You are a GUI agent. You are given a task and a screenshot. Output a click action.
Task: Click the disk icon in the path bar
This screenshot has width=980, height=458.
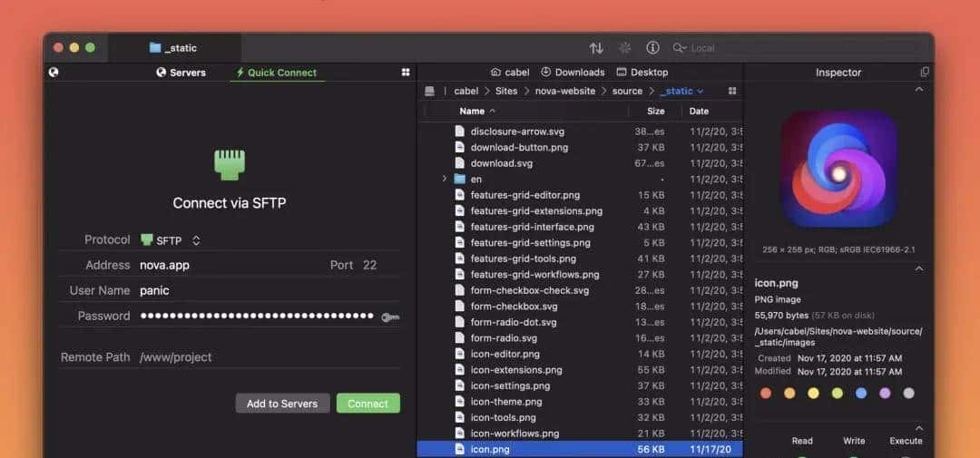tap(430, 92)
